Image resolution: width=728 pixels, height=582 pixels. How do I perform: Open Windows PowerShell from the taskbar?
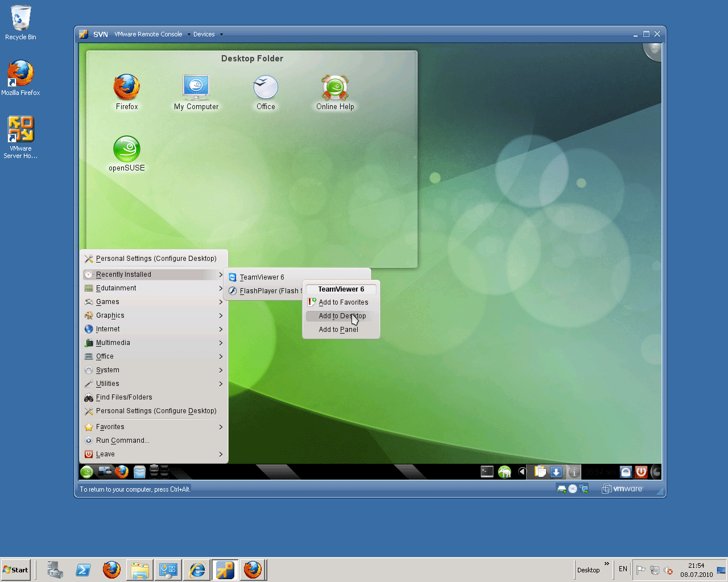click(84, 569)
